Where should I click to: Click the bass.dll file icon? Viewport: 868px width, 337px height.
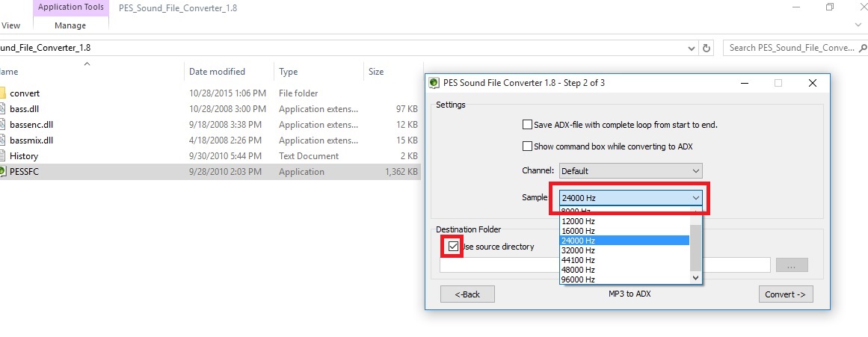2,109
